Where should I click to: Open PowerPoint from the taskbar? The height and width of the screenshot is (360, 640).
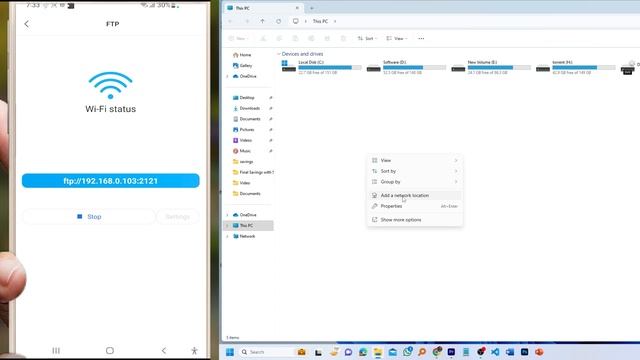(539, 352)
